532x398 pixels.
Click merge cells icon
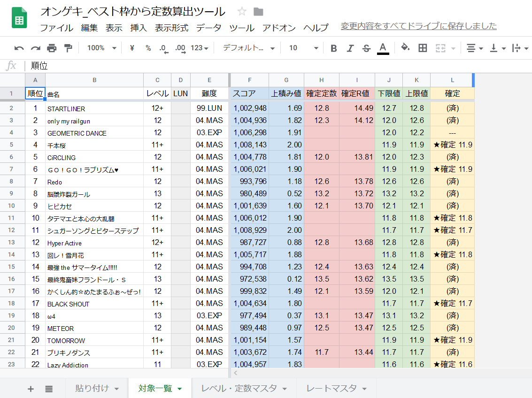click(x=440, y=48)
